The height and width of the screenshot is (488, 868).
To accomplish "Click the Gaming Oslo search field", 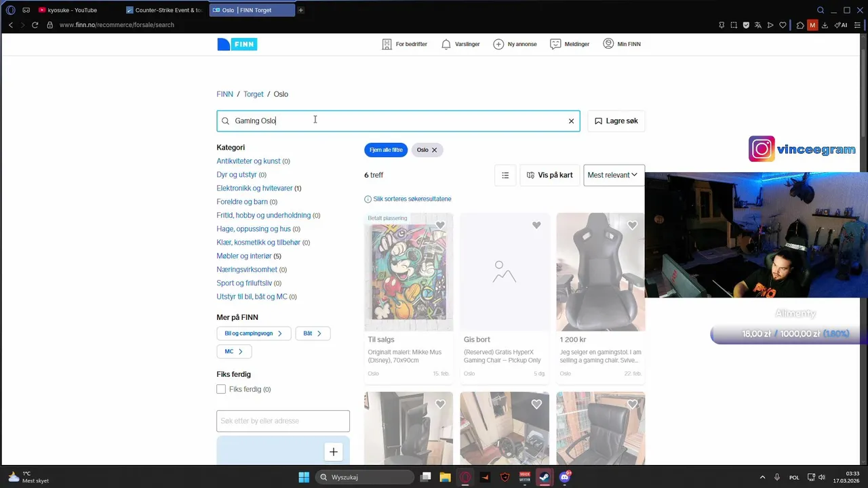I will (398, 121).
